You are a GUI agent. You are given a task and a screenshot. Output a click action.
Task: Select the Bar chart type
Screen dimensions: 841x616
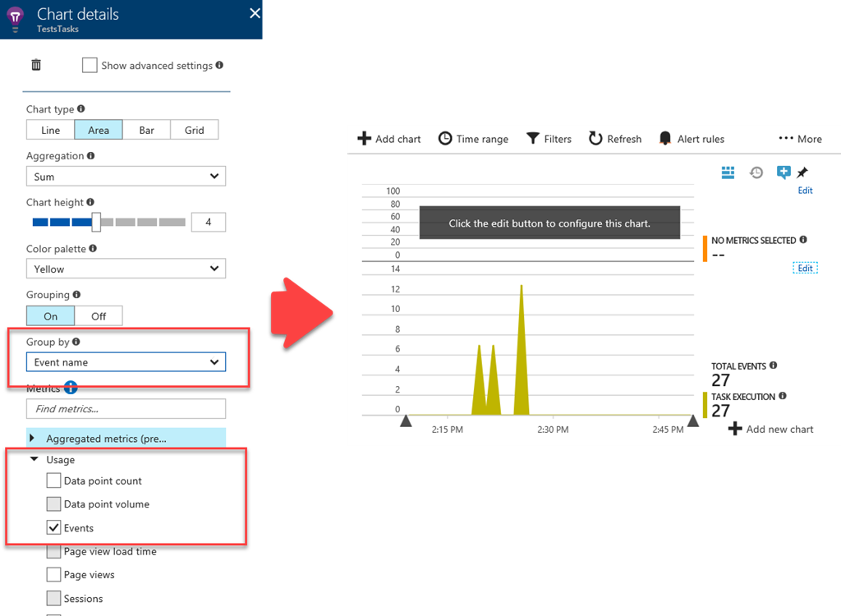click(x=146, y=130)
